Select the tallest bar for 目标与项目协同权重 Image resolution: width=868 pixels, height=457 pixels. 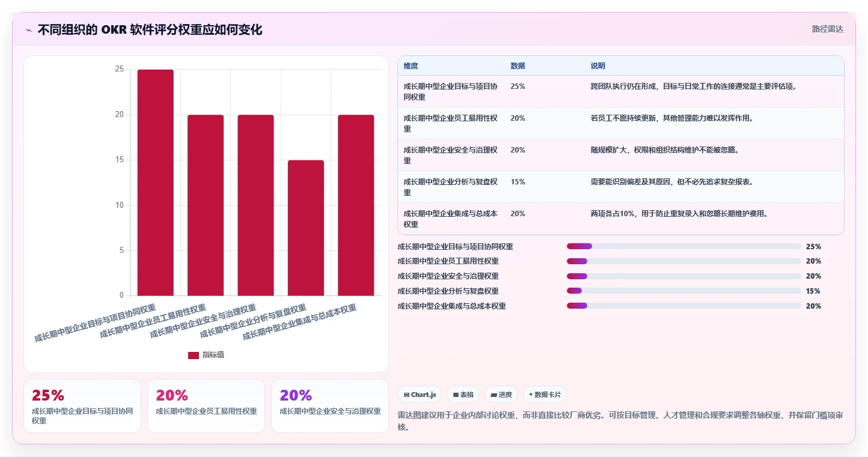(x=156, y=183)
